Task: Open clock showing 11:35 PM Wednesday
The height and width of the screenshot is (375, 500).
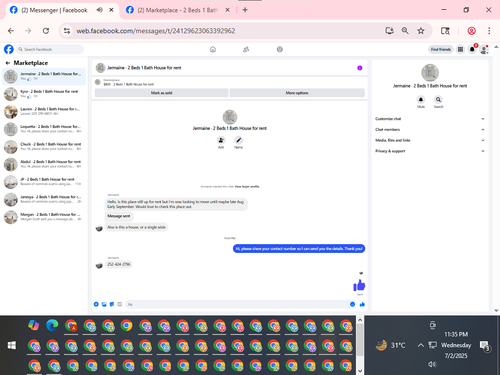Action: pos(456,345)
